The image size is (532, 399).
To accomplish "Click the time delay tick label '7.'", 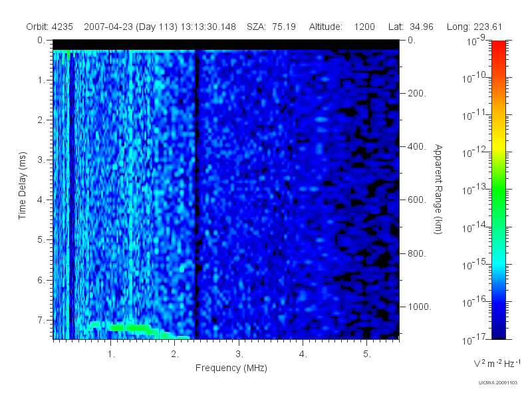I will 41,320.
